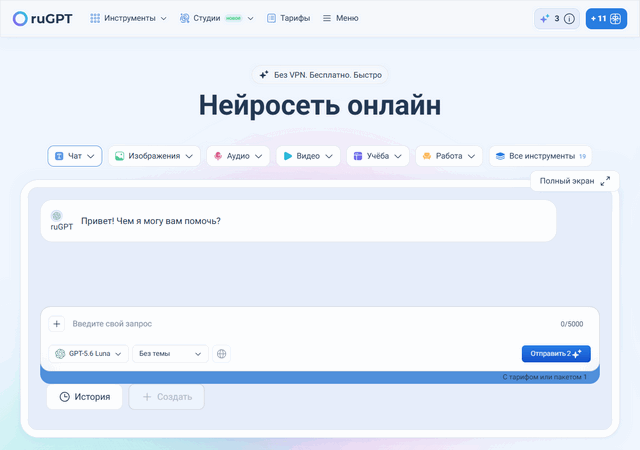Click the Нейросеть онлайн heading
Viewport: 640px width, 450px height.
pos(320,105)
